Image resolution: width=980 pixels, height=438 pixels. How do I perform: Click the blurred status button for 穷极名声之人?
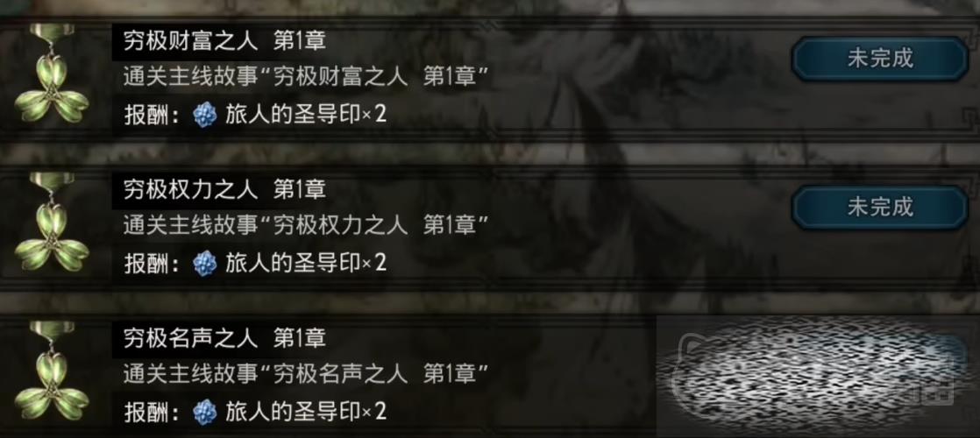pos(880,357)
